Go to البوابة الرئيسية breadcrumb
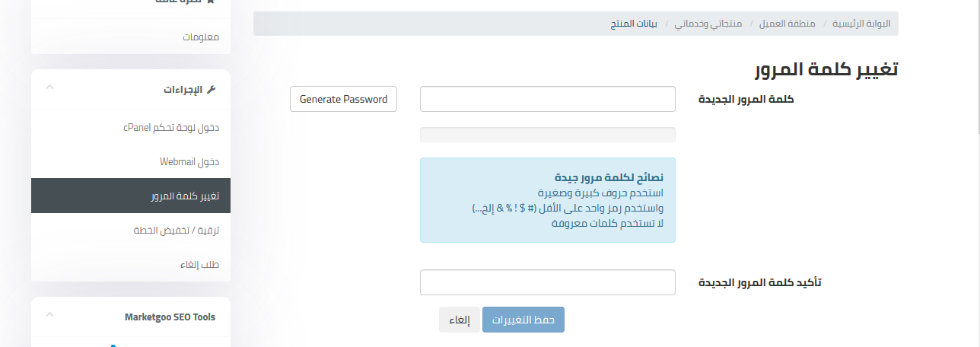 coord(861,24)
